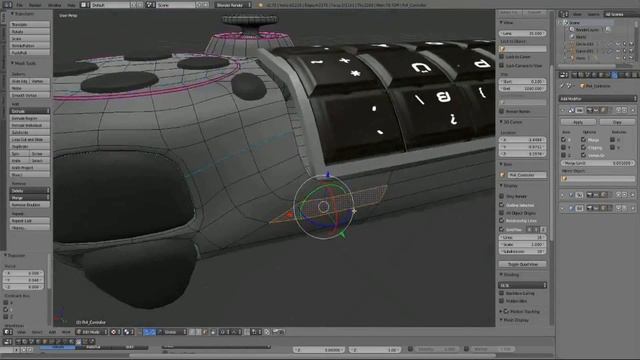Toggle Mirror modifier X axis checkbox

(563, 140)
